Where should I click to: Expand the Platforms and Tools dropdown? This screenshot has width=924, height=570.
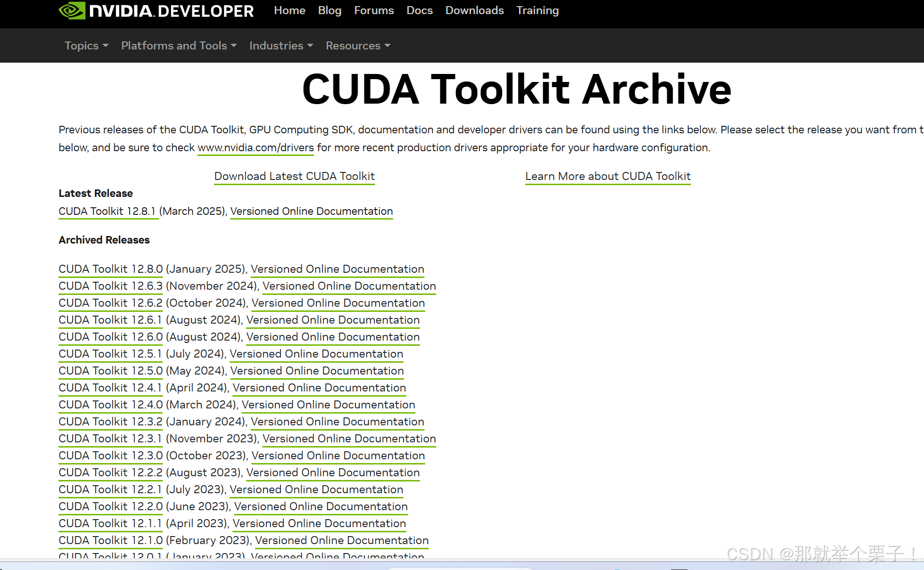[179, 46]
